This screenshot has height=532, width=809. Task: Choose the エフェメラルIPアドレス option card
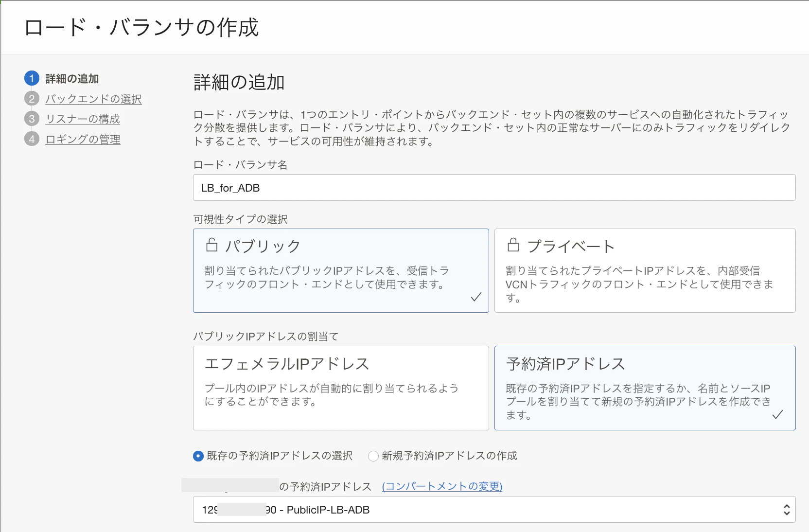[341, 388]
